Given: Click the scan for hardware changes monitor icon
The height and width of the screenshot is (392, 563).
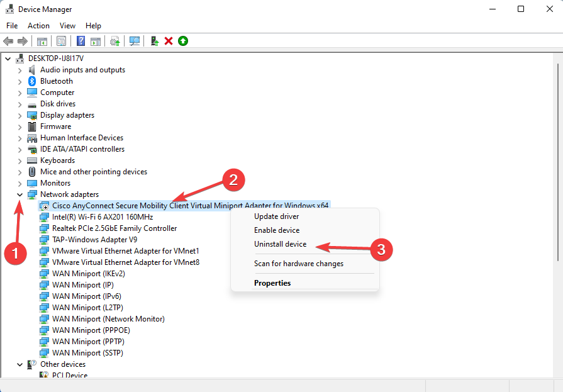Looking at the screenshot, I should pyautogui.click(x=135, y=41).
